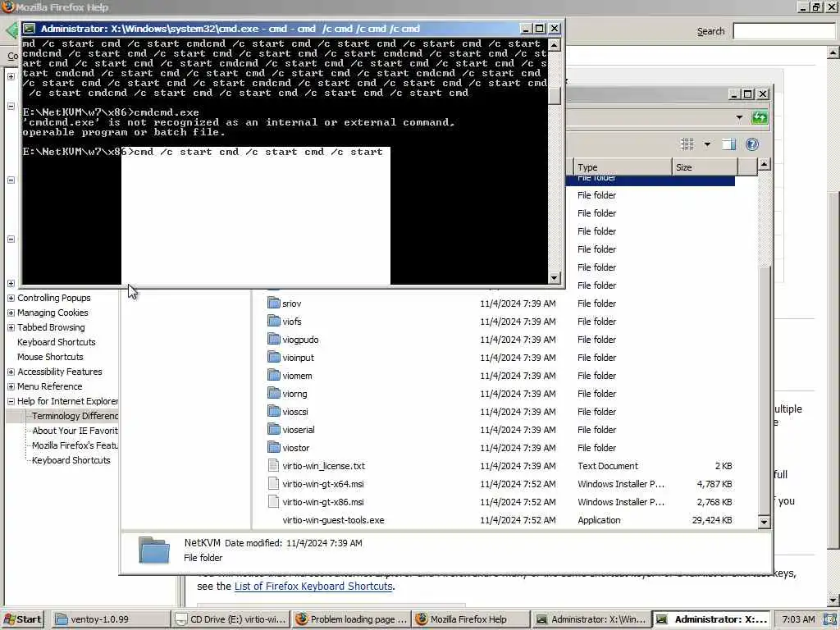Click the Windows Start button
Viewport: 840px width, 630px height.
point(22,619)
